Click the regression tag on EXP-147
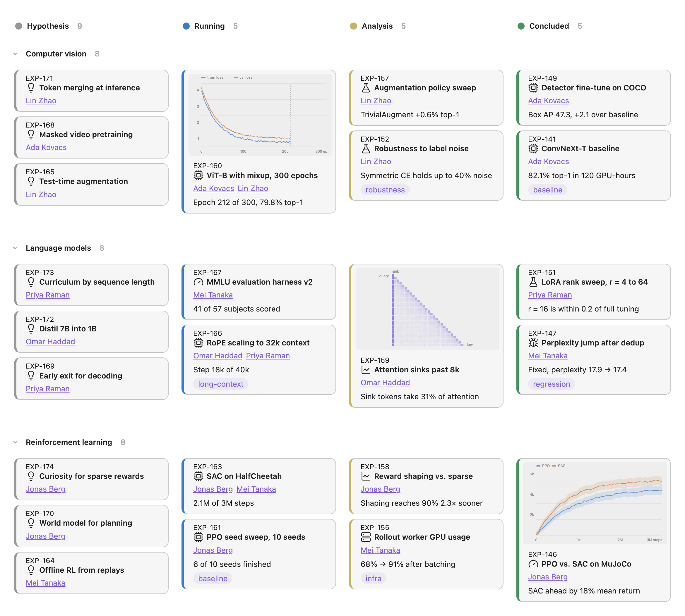Viewport: 685px width, 616px height. (551, 384)
